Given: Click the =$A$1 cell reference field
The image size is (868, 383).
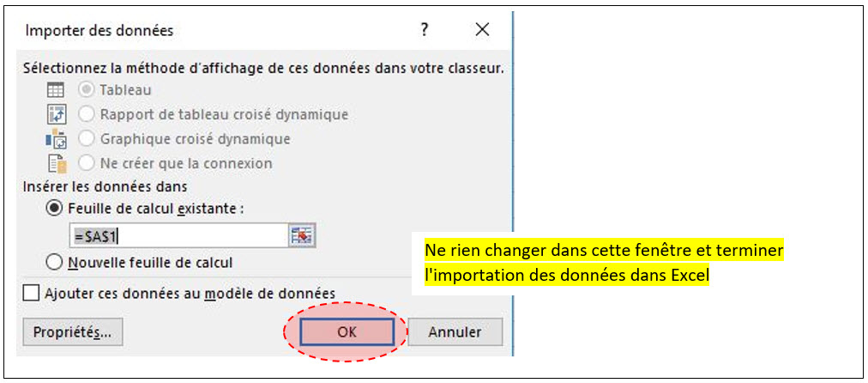Looking at the screenshot, I should coord(178,236).
